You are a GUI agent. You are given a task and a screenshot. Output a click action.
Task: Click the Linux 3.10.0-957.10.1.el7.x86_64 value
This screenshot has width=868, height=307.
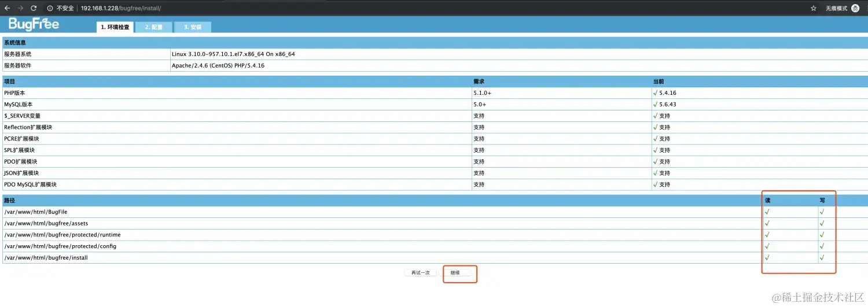pyautogui.click(x=233, y=54)
